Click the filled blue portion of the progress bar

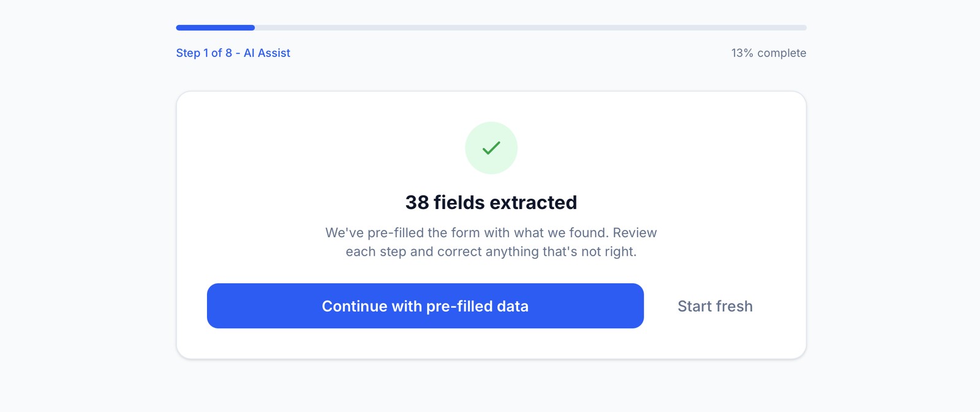pyautogui.click(x=214, y=28)
